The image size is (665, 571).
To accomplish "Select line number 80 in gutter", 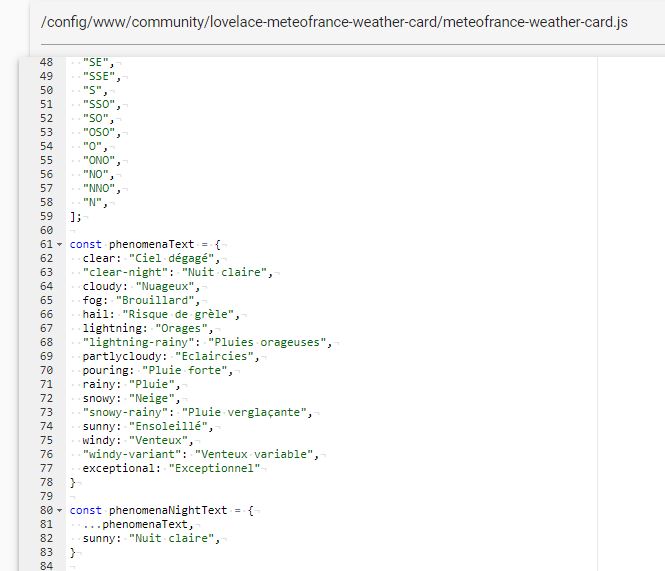I will click(46, 510).
